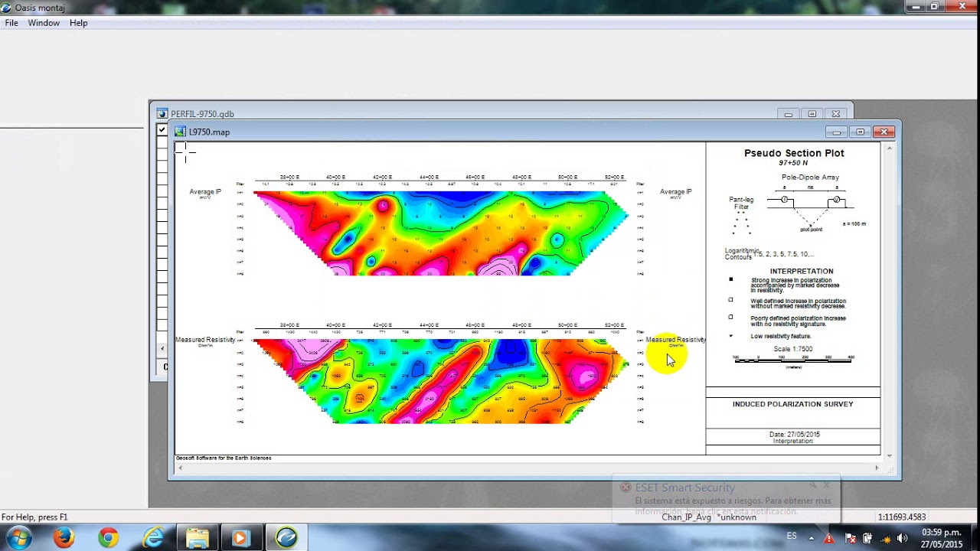Click the volume speaker tray icon
This screenshot has width=980, height=551.
[902, 538]
